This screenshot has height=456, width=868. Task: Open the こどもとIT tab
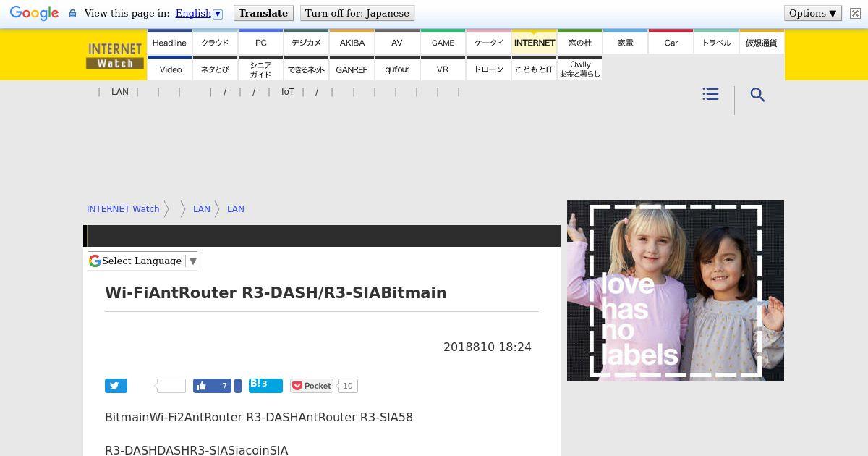click(534, 69)
